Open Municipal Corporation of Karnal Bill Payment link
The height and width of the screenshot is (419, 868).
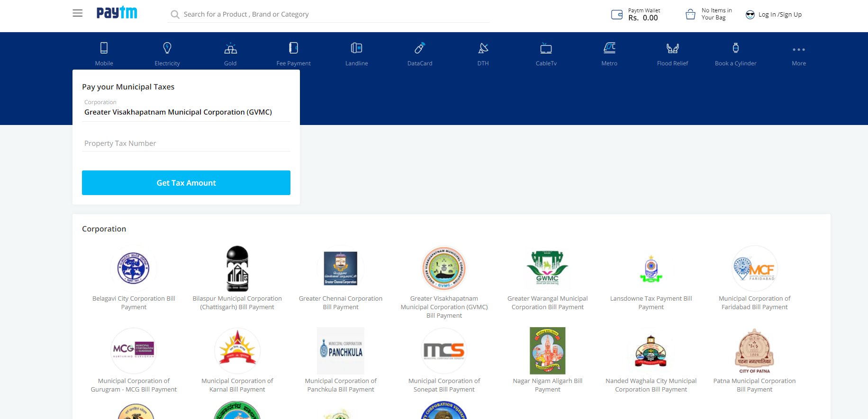(237, 385)
